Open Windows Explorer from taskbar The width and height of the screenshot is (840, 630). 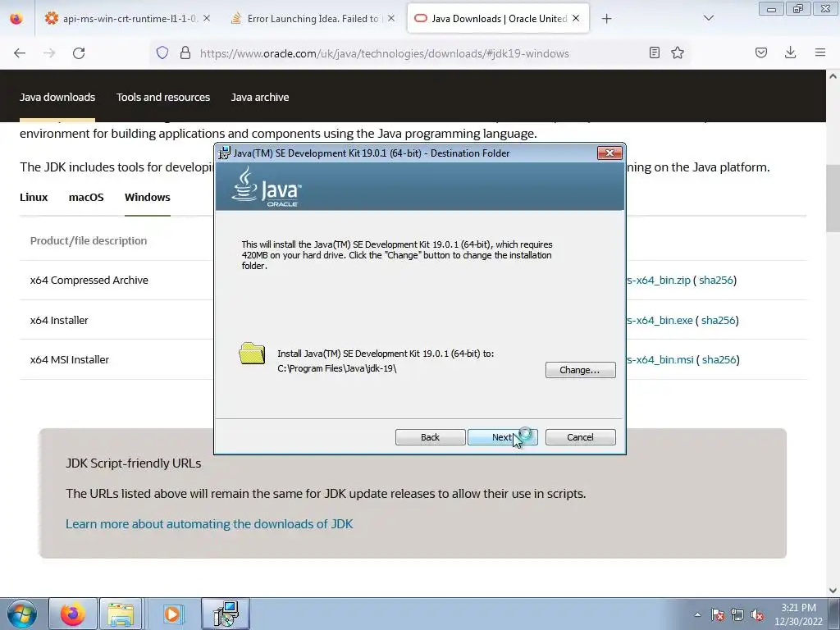tap(121, 614)
